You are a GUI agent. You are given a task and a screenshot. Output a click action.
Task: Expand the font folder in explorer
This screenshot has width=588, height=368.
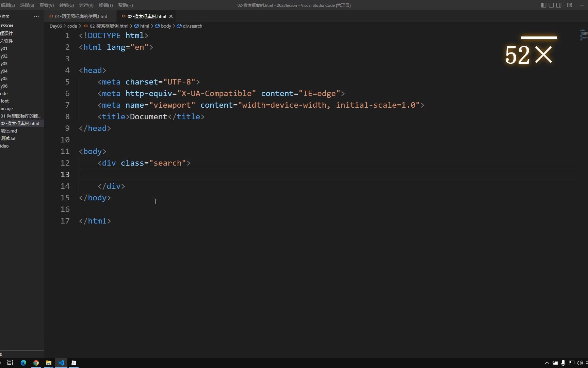(x=5, y=101)
